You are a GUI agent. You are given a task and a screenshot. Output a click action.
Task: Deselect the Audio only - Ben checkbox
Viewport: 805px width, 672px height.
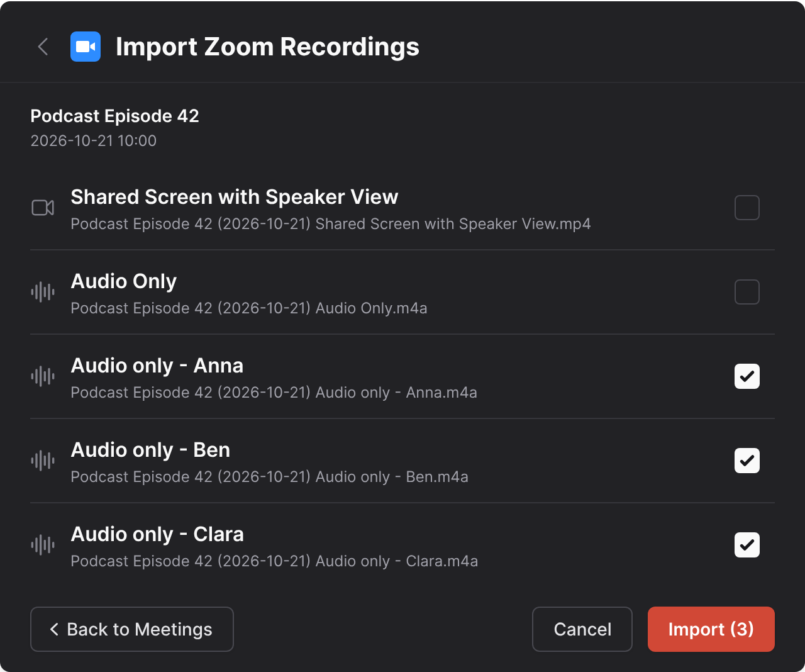[747, 461]
